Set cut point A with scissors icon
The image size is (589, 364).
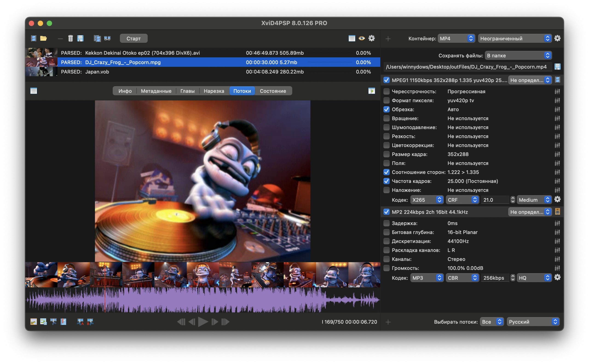point(80,322)
